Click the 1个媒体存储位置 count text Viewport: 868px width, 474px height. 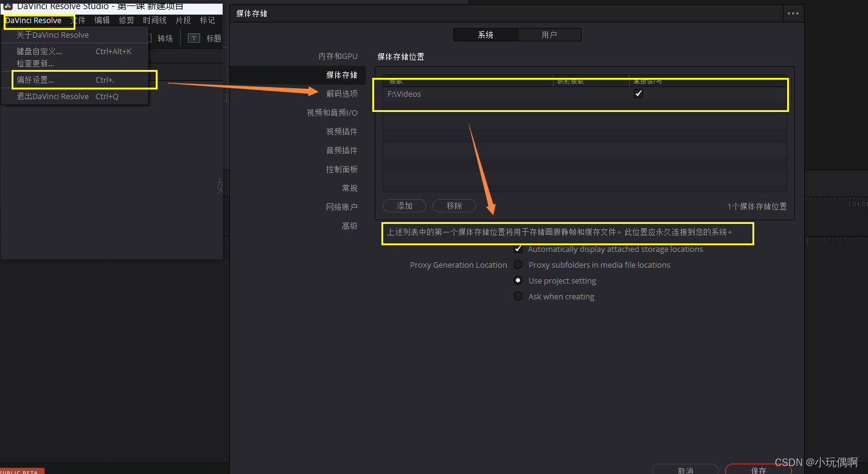757,206
